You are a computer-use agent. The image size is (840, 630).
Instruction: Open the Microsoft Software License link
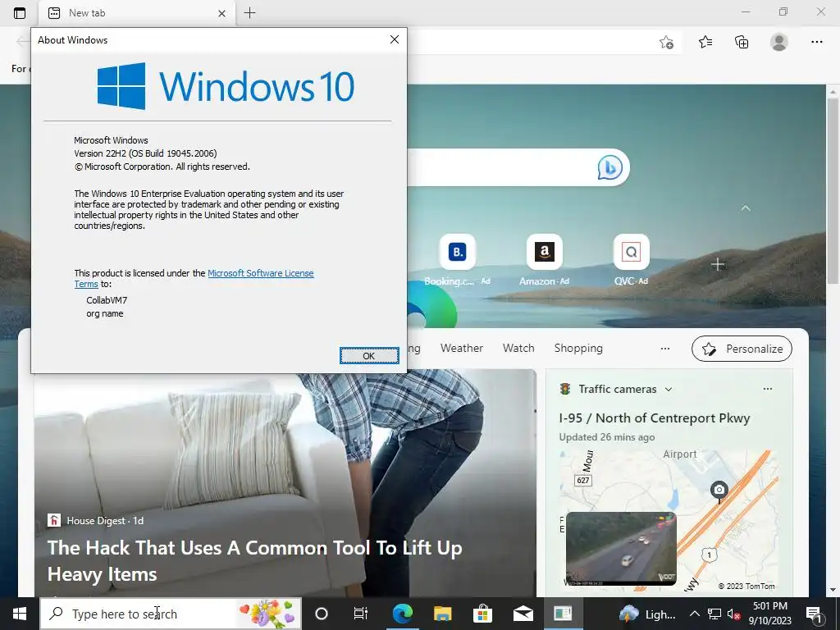[260, 273]
